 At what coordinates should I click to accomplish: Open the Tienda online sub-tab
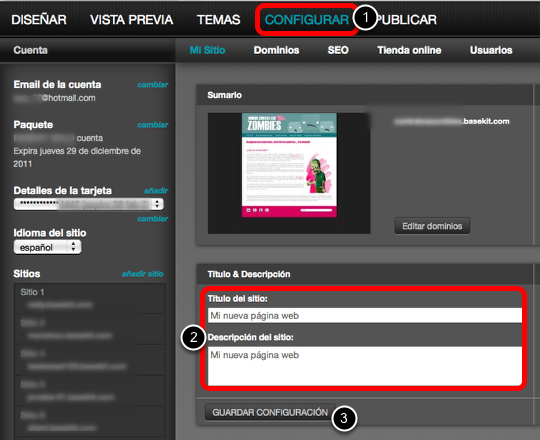(x=409, y=50)
